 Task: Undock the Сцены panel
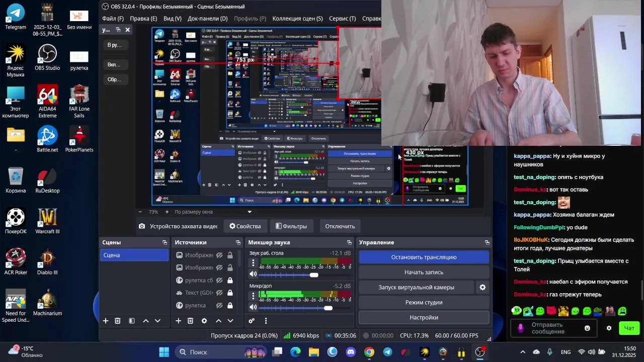[x=165, y=242]
